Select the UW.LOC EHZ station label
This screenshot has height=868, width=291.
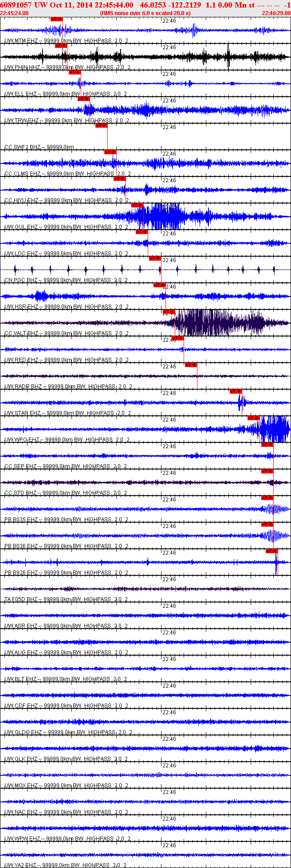pyautogui.click(x=21, y=254)
